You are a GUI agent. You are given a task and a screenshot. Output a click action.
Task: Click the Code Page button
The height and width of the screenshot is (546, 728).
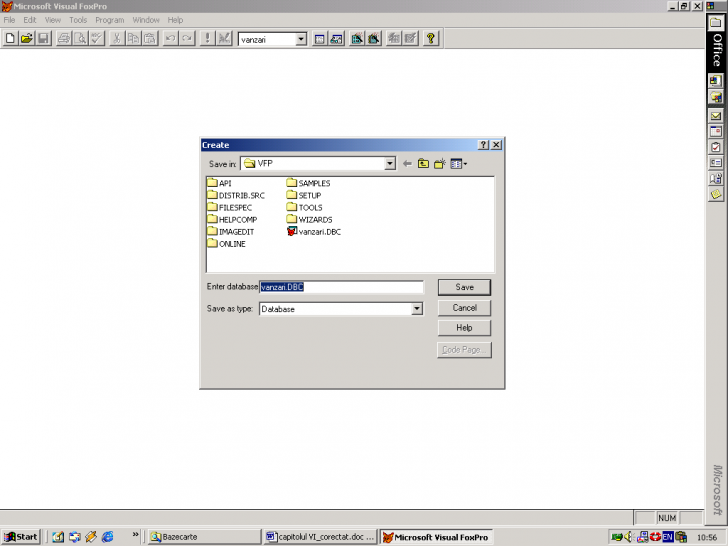[x=464, y=350]
